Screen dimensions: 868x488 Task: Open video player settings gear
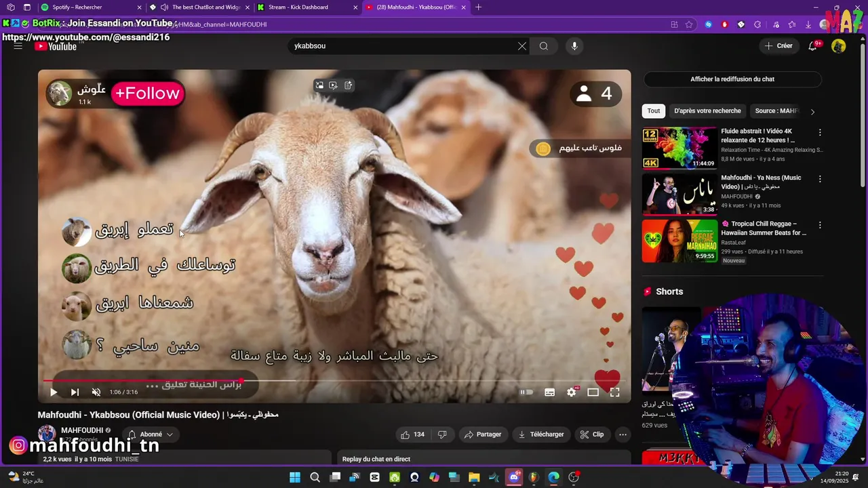(x=572, y=392)
